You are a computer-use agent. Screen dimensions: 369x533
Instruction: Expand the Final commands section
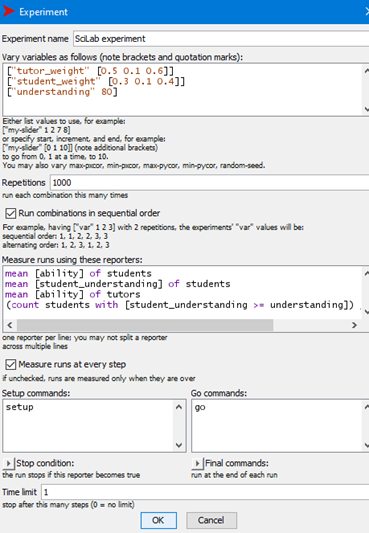point(197,463)
